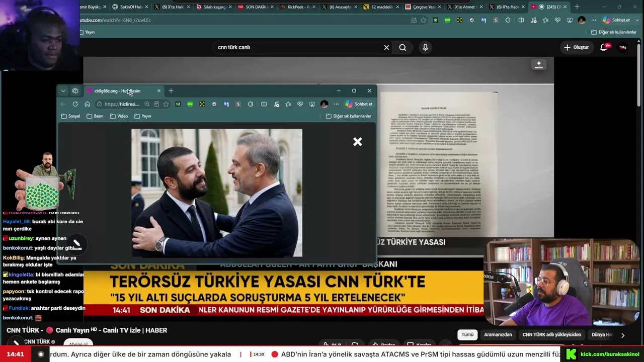The height and width of the screenshot is (362, 644).
Task: Open Diğer sık kullanılanlar in YouTube window
Action: click(x=614, y=32)
